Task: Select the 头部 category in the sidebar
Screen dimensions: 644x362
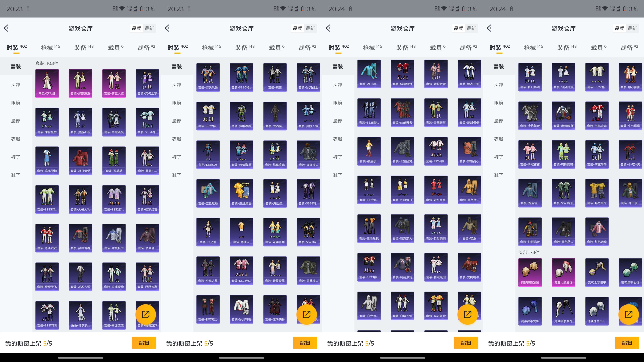Action: pyautogui.click(x=16, y=84)
